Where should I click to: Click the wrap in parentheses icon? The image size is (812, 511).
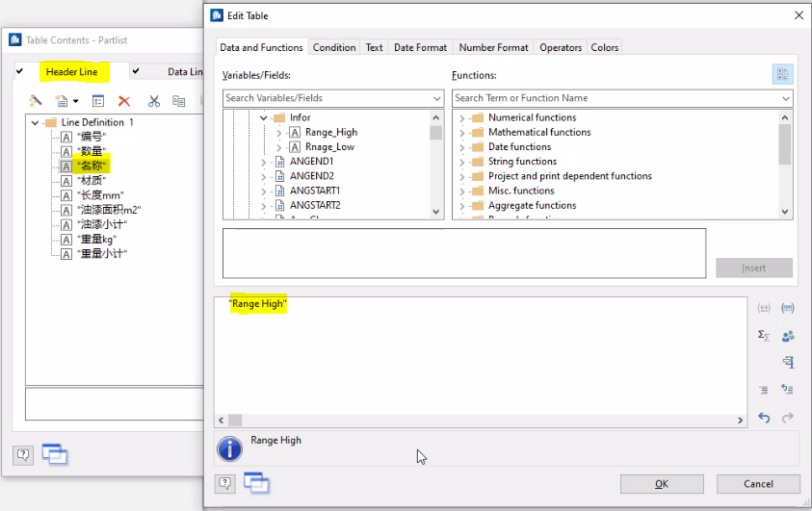(x=788, y=308)
